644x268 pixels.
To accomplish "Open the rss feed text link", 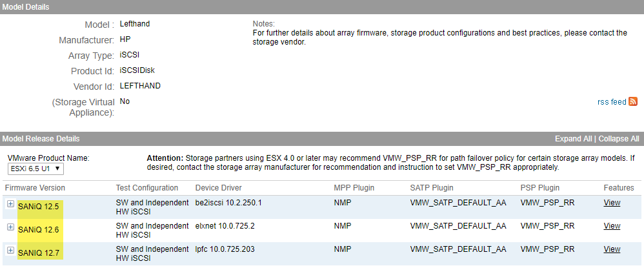I will pos(612,102).
